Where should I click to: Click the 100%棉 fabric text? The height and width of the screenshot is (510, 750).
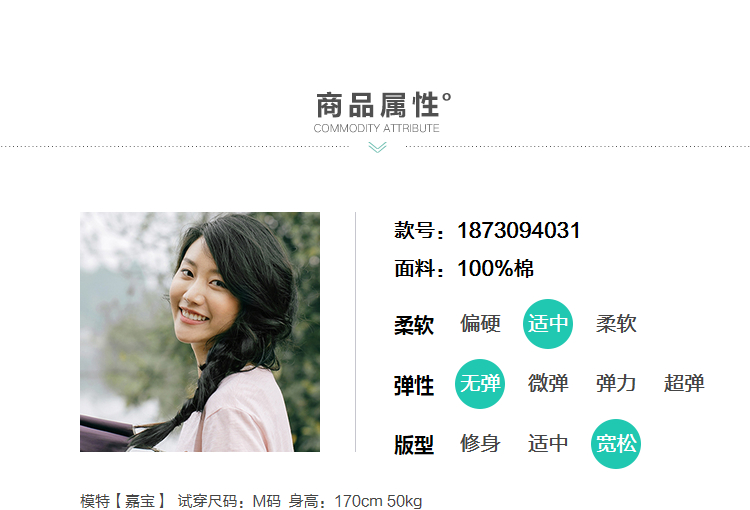[x=496, y=268]
